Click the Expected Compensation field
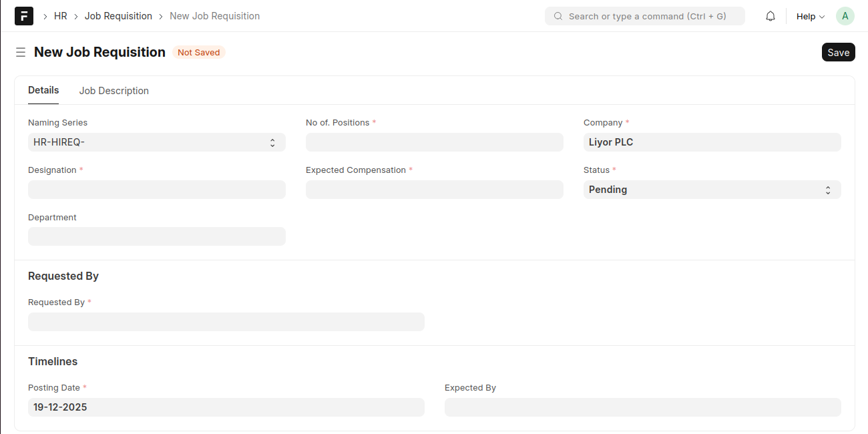The image size is (868, 434). [434, 190]
